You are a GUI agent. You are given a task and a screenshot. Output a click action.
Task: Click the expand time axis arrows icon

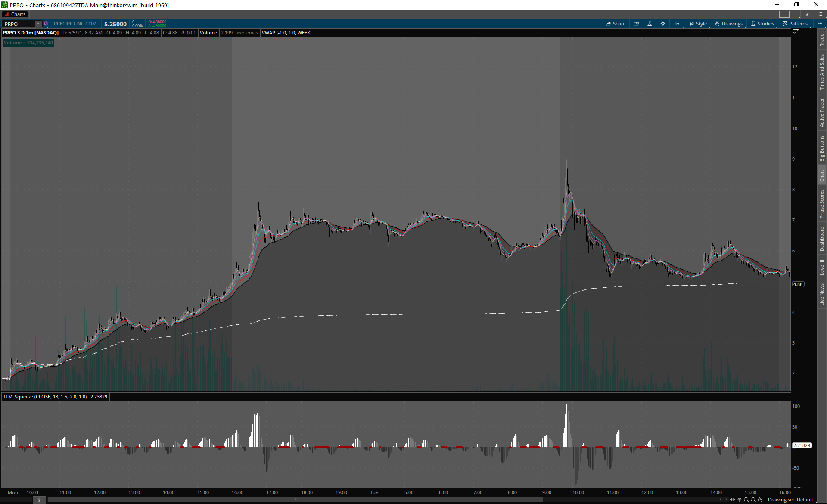pos(732,500)
